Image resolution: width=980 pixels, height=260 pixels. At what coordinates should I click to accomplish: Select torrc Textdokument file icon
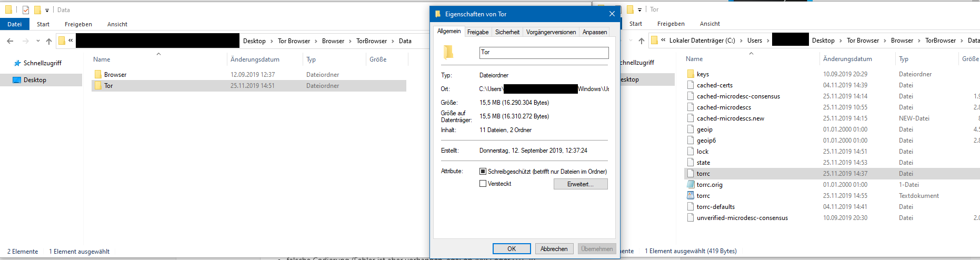point(691,196)
